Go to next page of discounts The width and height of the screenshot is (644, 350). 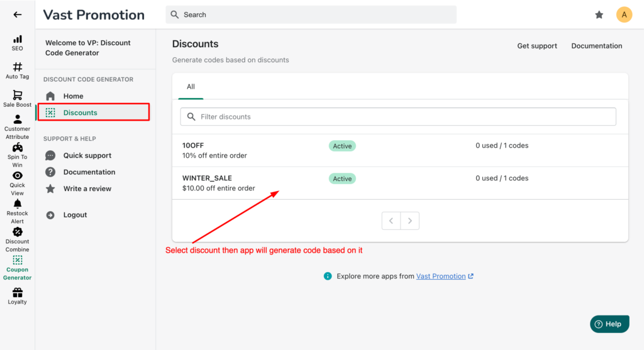(410, 221)
